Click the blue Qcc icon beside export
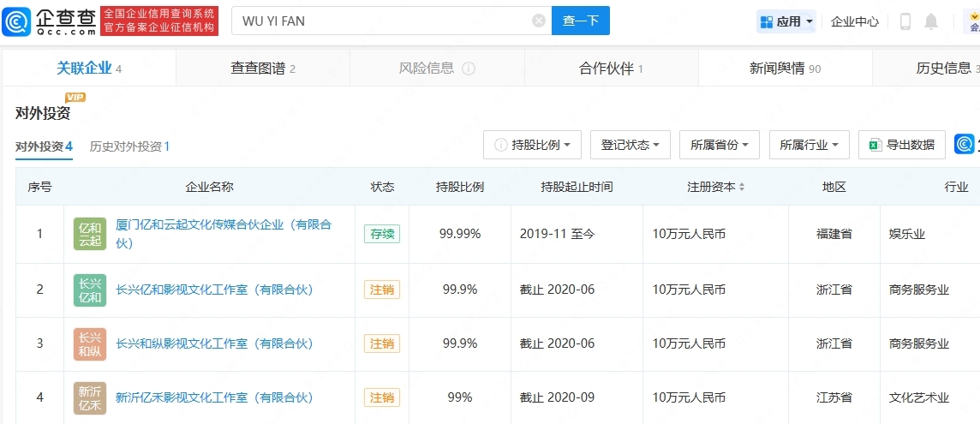The image size is (980, 424). pos(965,145)
